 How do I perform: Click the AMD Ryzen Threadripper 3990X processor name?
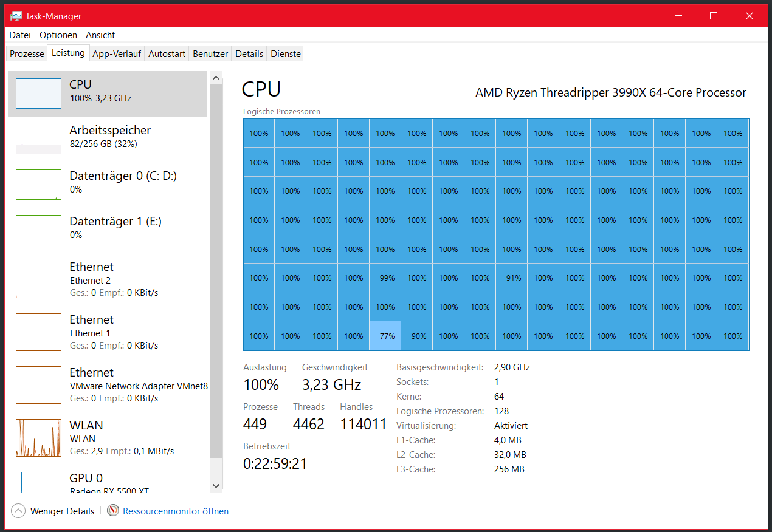tap(611, 93)
